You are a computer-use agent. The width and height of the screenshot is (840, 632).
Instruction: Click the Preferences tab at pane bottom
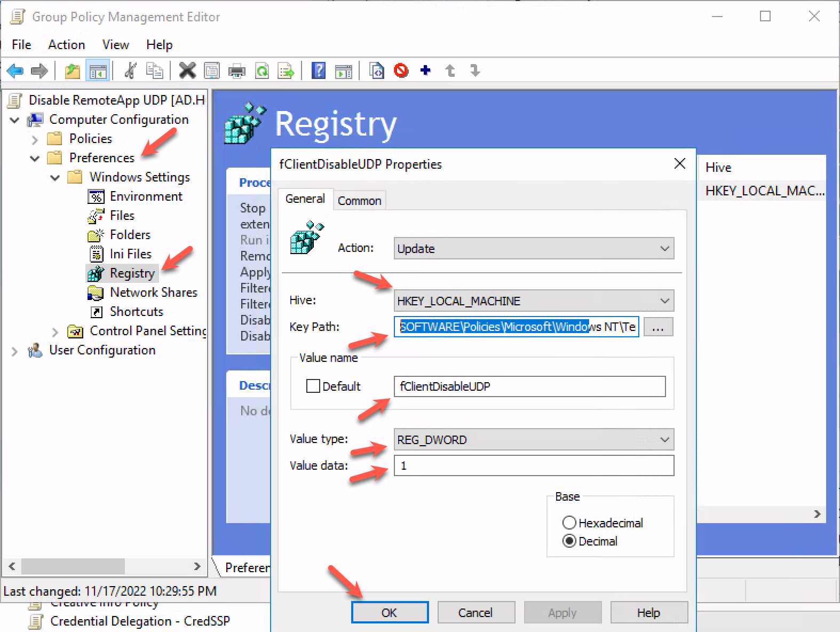[x=247, y=567]
